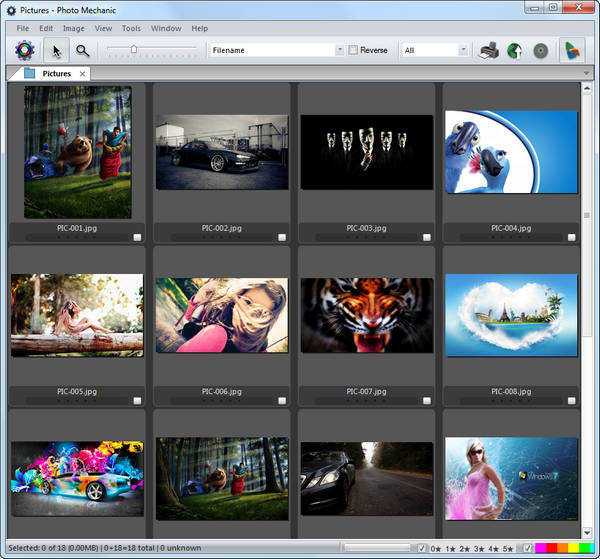
Task: Enable the Reverse sort checkbox
Action: pyautogui.click(x=353, y=50)
